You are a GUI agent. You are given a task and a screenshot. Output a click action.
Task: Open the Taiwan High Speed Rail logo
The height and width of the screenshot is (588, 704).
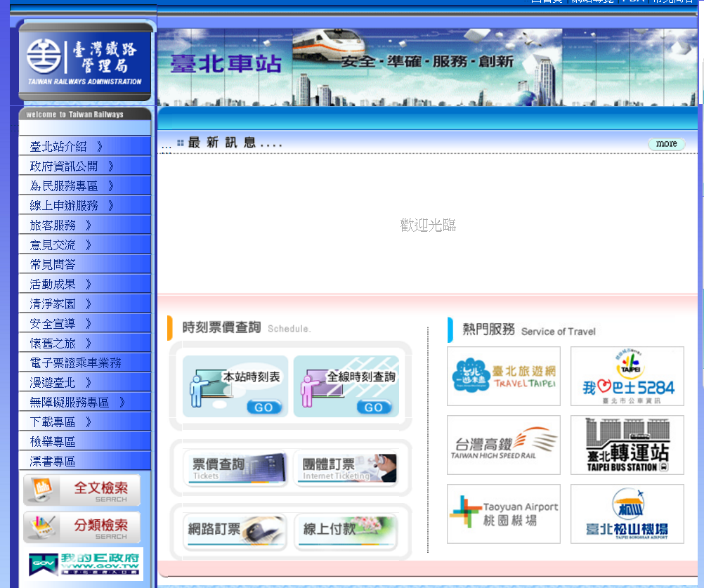tap(503, 445)
